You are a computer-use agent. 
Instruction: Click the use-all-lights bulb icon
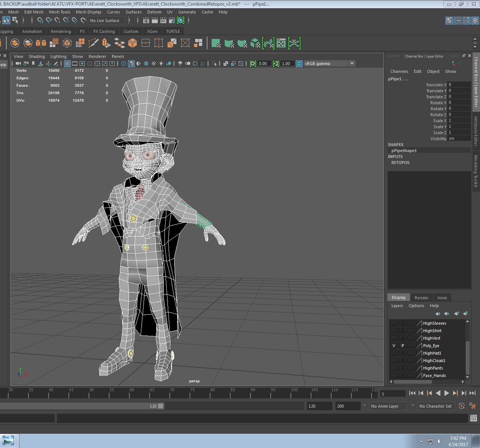[x=160, y=64]
